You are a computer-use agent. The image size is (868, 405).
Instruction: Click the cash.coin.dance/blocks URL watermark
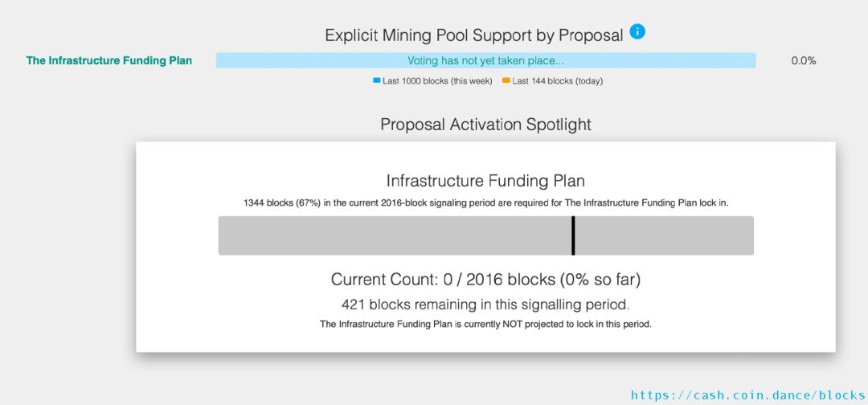[x=747, y=395]
